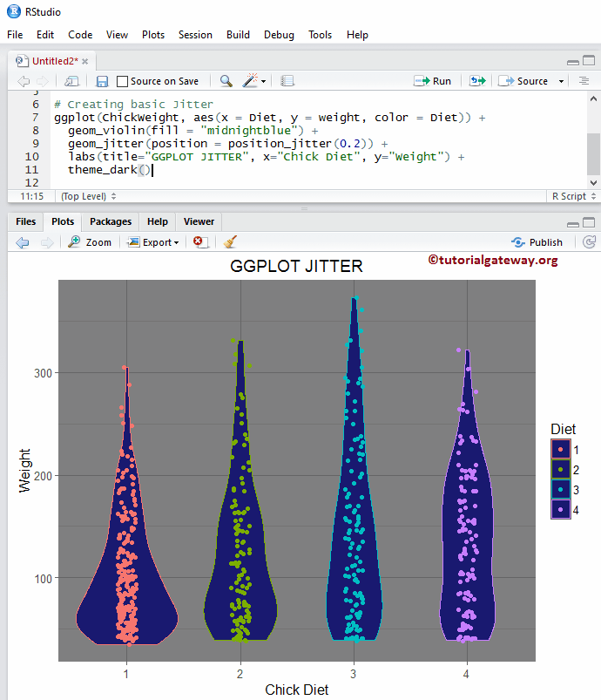Click the editor scroll up arrow
This screenshot has width=601, height=700.
click(x=593, y=99)
